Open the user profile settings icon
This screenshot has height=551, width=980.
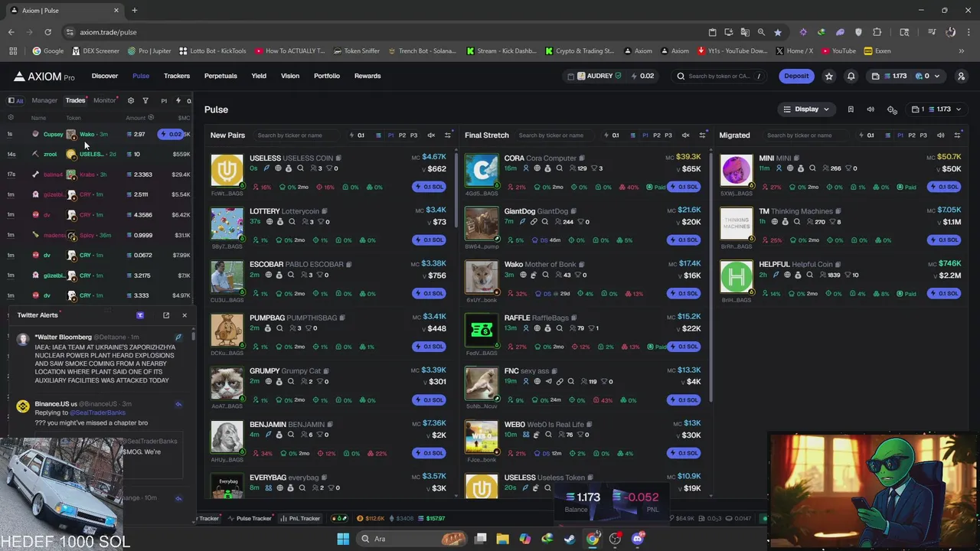(x=962, y=76)
